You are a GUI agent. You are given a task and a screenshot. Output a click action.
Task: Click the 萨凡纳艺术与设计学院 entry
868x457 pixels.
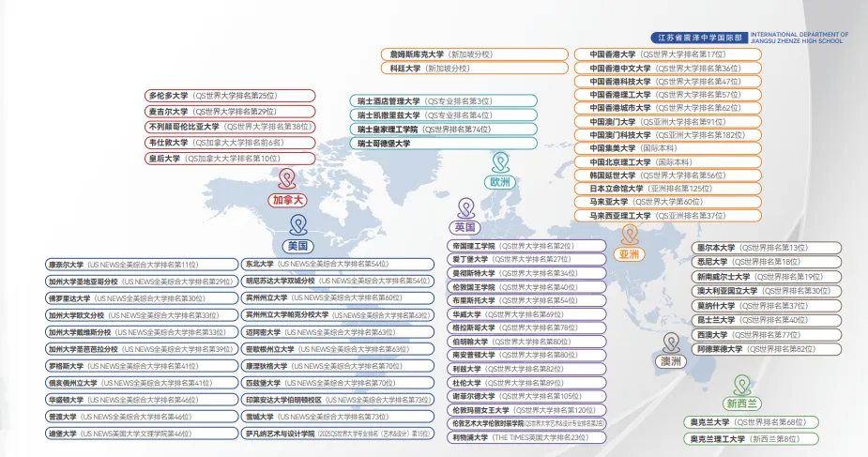338,434
